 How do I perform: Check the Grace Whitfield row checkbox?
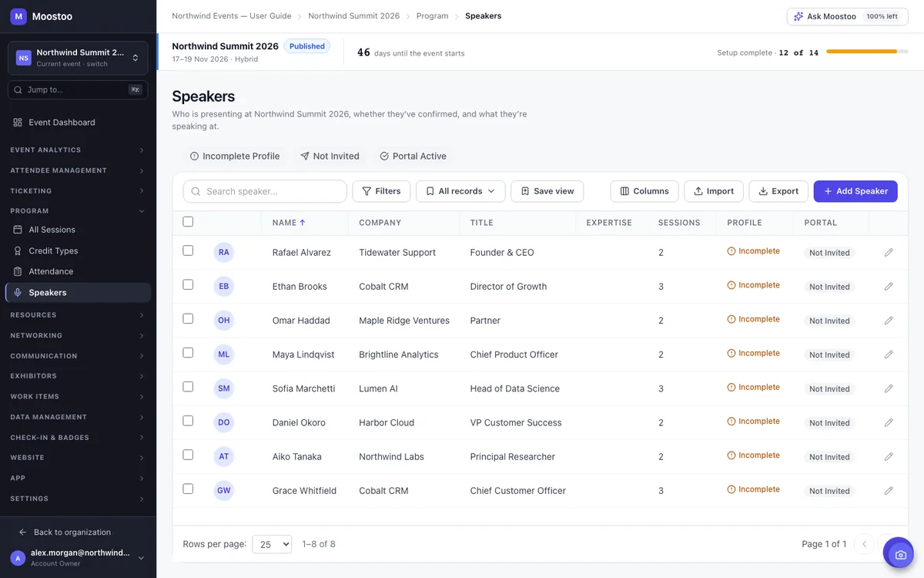(188, 489)
